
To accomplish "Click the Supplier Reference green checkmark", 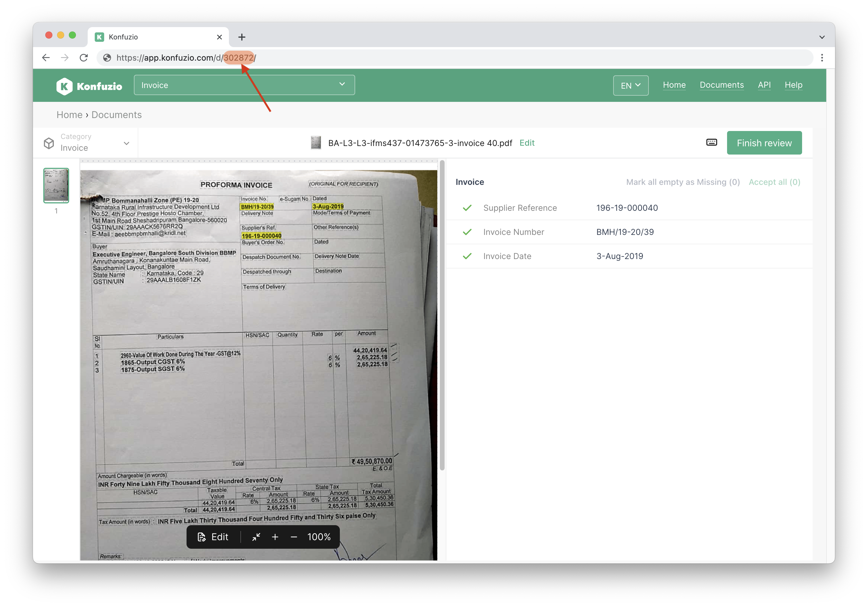I will (467, 208).
